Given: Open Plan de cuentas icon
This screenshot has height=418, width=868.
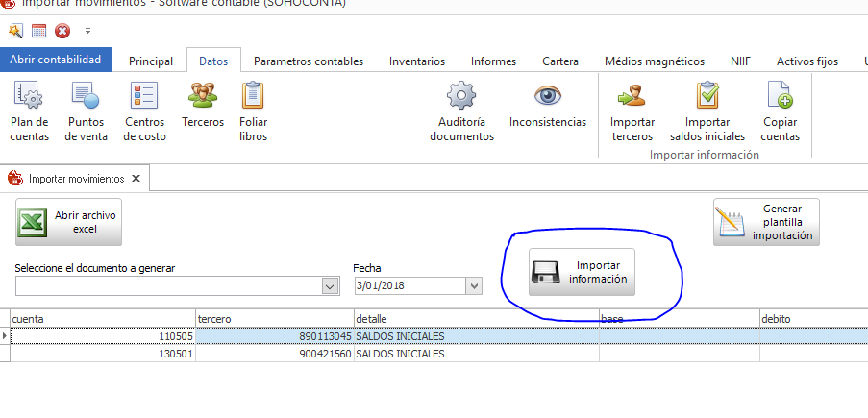Looking at the screenshot, I should (29, 97).
